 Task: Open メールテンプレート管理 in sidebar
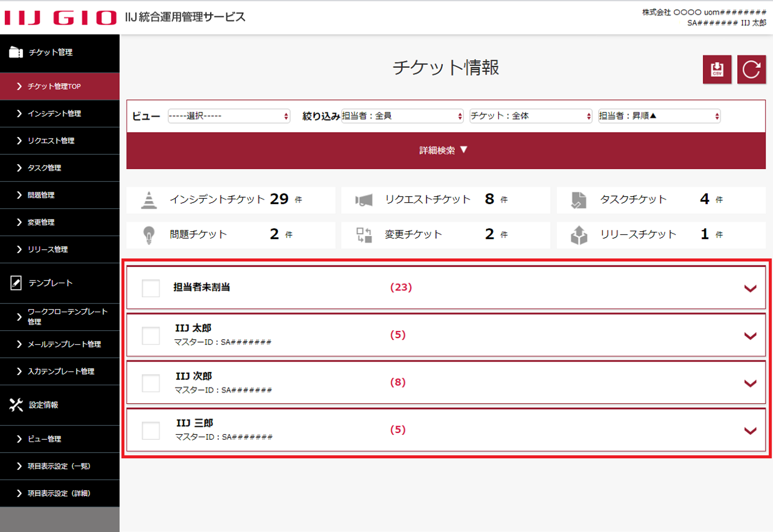pyautogui.click(x=60, y=344)
